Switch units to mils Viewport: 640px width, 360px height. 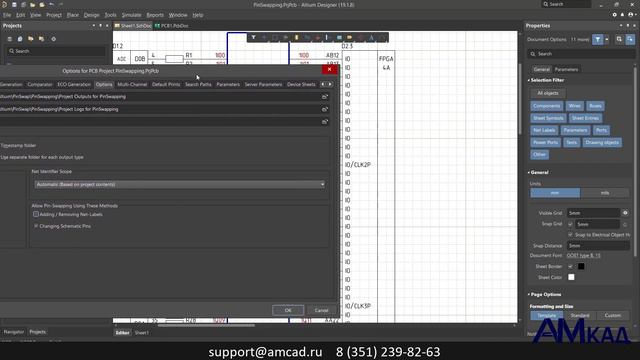coord(605,193)
